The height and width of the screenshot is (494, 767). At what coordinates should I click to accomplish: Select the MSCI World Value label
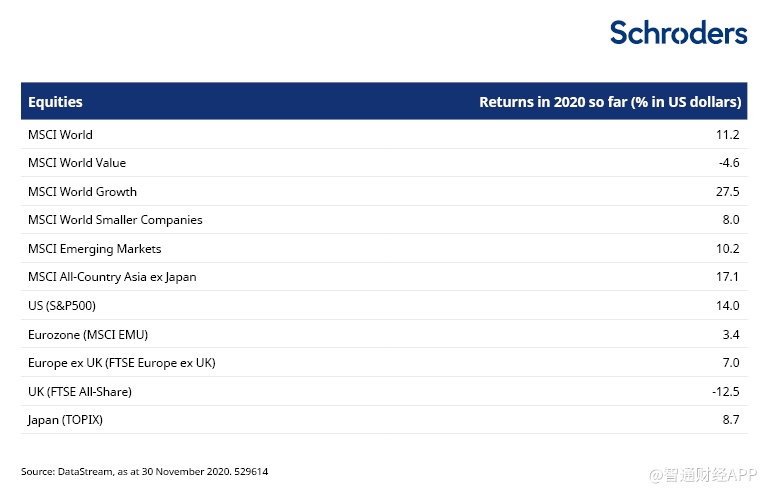77,163
